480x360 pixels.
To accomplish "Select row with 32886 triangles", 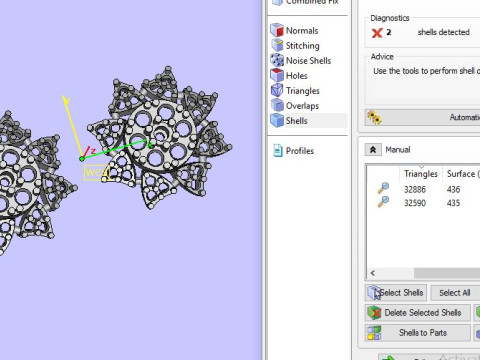I will pos(423,189).
